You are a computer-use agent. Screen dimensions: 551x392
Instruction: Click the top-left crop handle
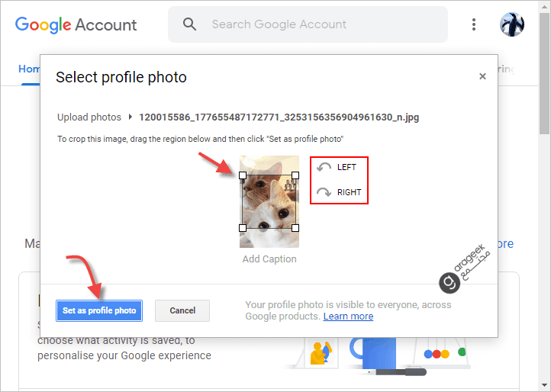pyautogui.click(x=243, y=175)
